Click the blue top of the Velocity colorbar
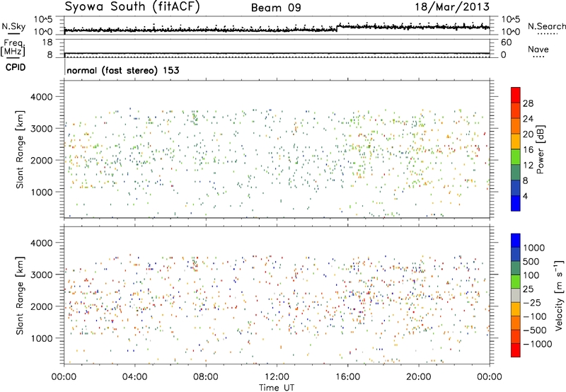The height and width of the screenshot is (392, 566). pos(516,241)
